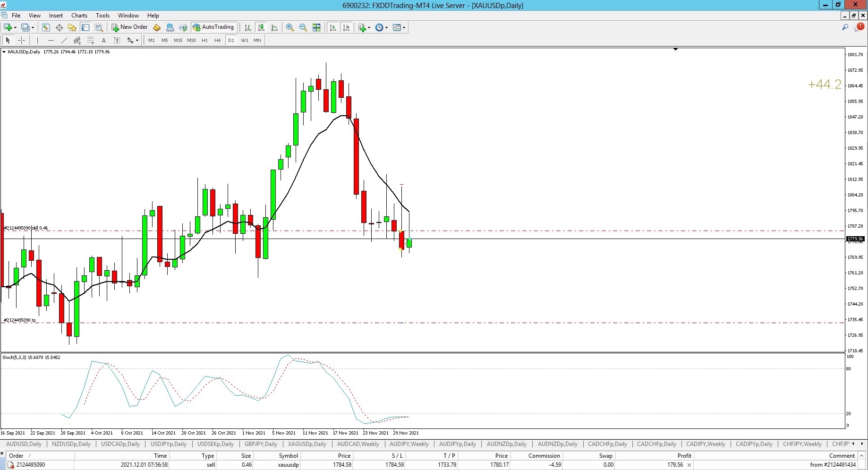Toggle the AutoTrading button
The width and height of the screenshot is (868, 470).
point(213,27)
